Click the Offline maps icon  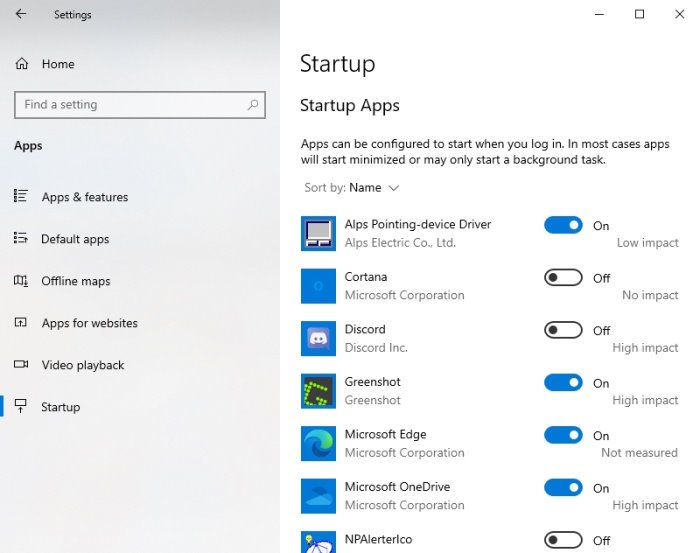[21, 280]
